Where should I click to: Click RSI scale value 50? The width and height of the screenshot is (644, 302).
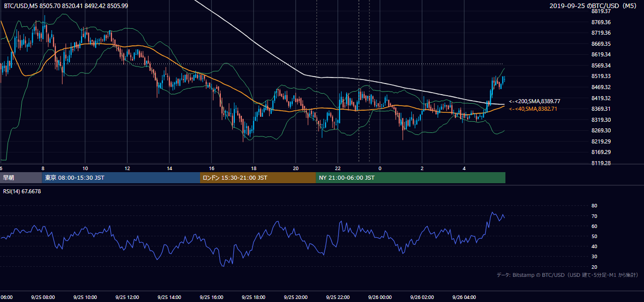coord(594,237)
